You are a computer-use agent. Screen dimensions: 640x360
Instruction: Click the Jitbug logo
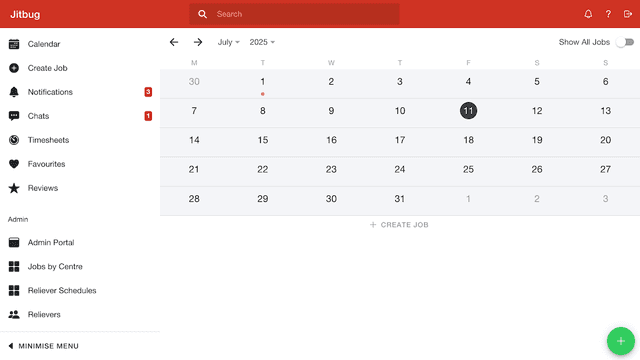(x=25, y=14)
